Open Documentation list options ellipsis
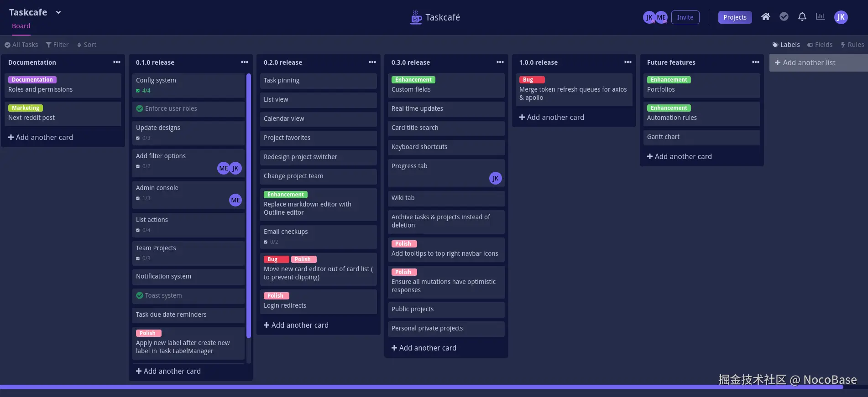The image size is (868, 397). click(x=117, y=62)
